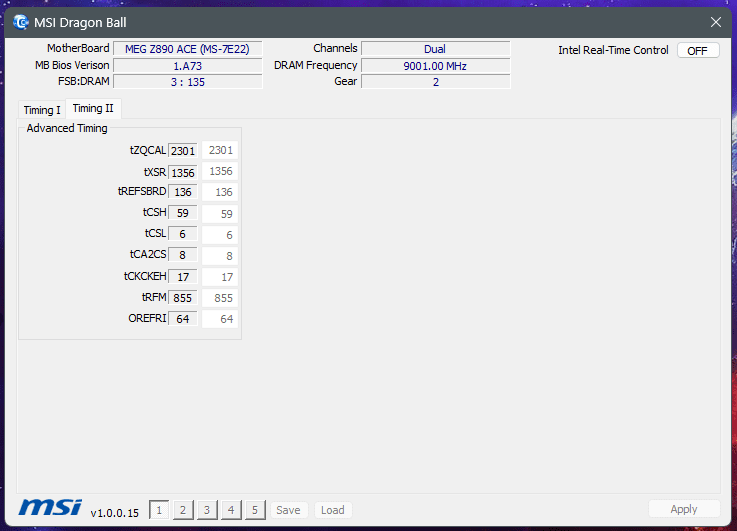Click the MotherBoard value MEG Z890 ACE

188,49
